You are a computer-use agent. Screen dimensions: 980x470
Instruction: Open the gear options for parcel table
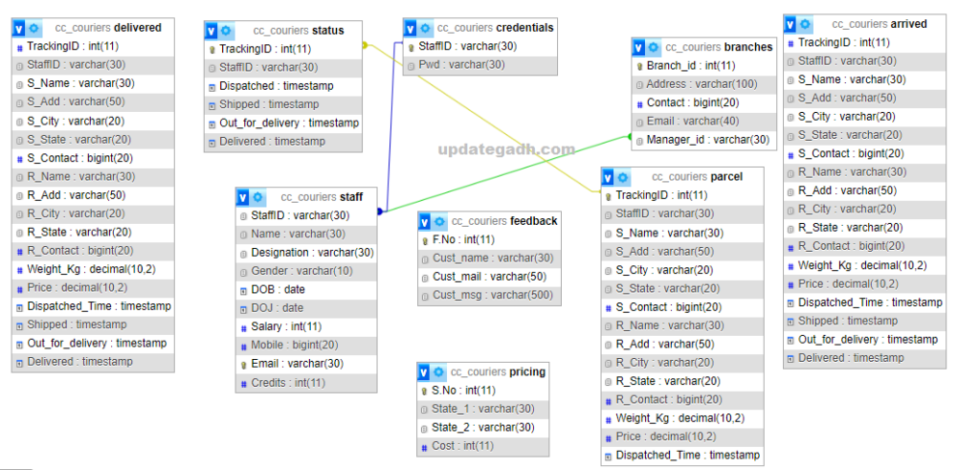click(623, 177)
